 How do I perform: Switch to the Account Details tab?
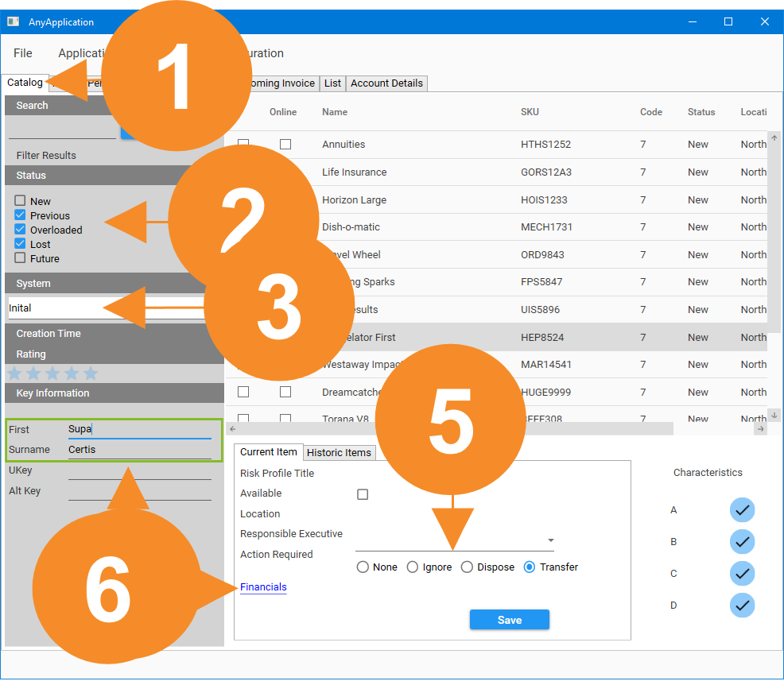click(386, 83)
